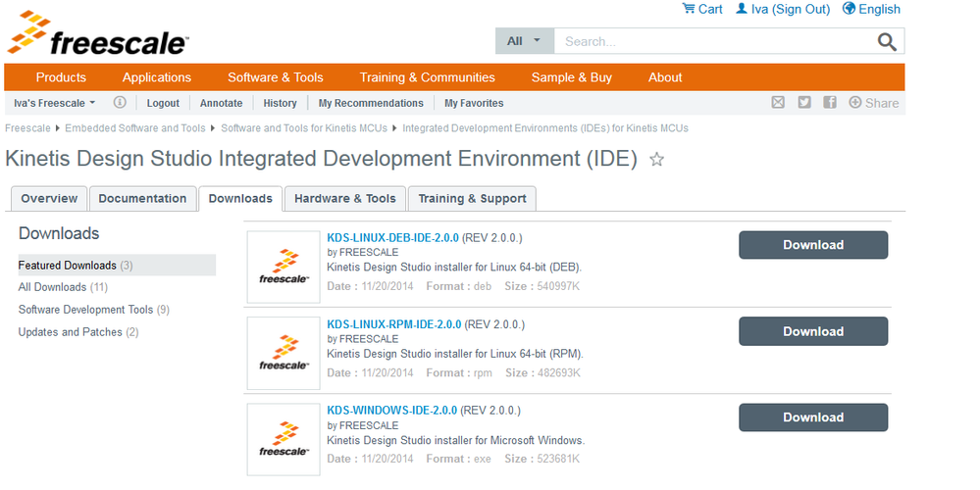This screenshot has height=490, width=980.
Task: Click the Kinetis Design Studio page title
Action: coord(321,159)
